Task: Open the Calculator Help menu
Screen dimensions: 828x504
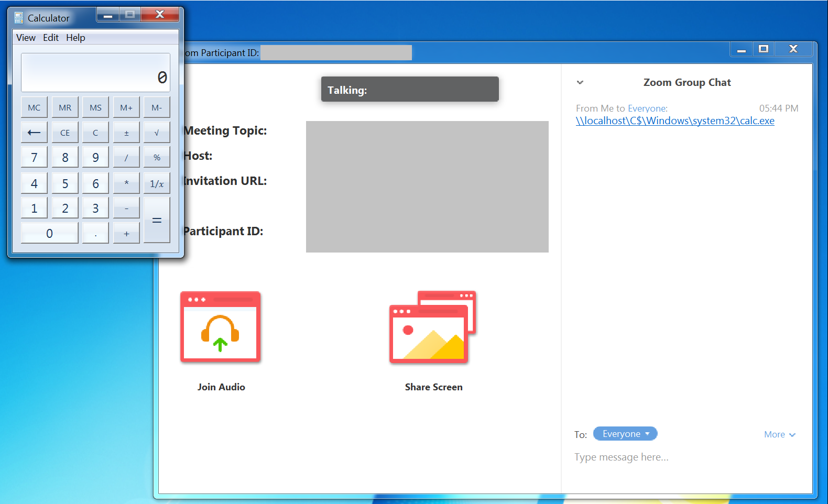Action: (75, 38)
